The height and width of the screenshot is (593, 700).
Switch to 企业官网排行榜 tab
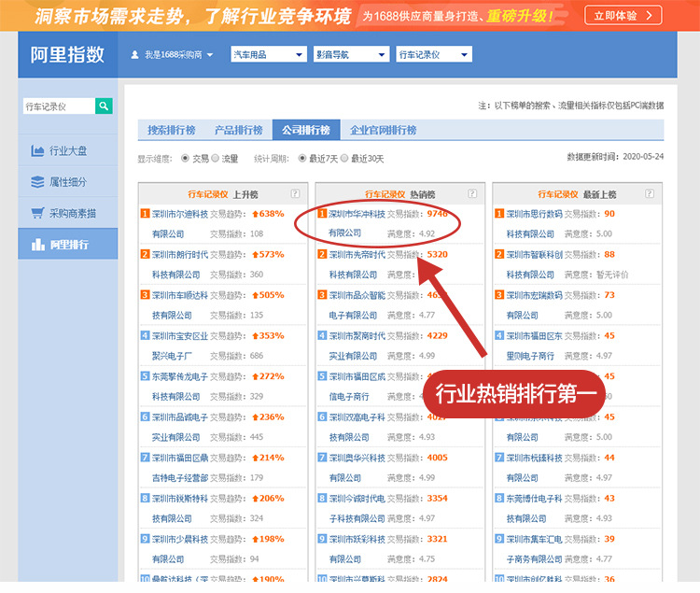point(383,130)
